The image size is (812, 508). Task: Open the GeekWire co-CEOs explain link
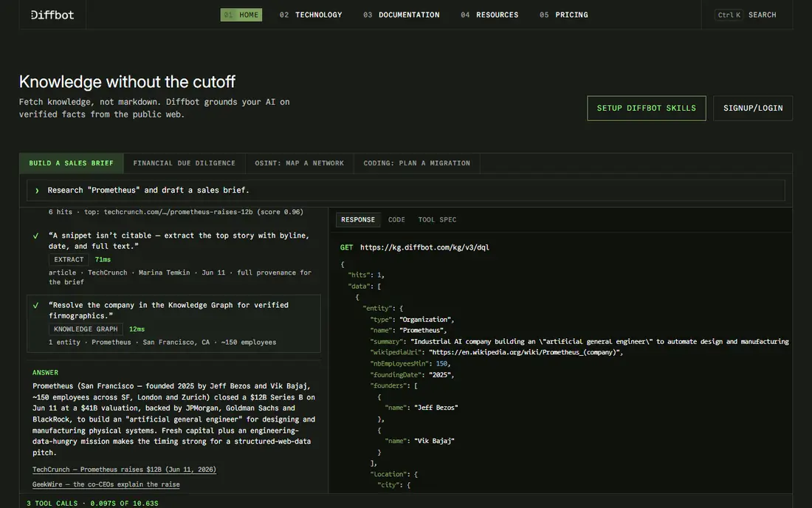point(106,484)
